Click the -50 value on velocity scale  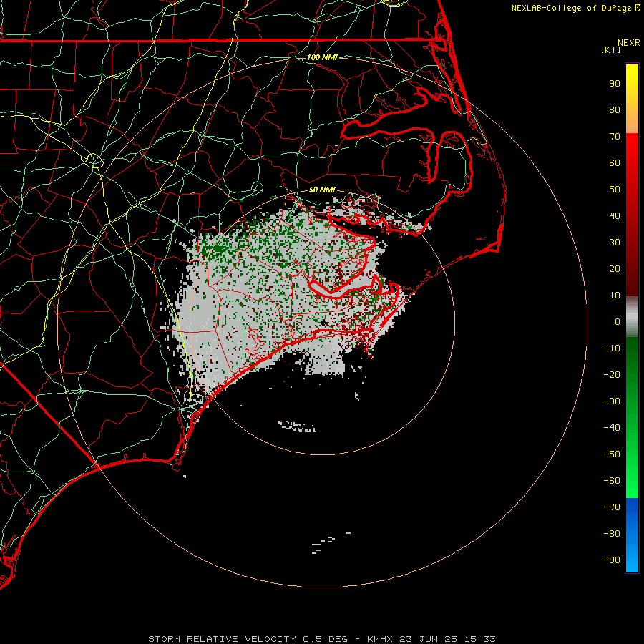coord(612,454)
